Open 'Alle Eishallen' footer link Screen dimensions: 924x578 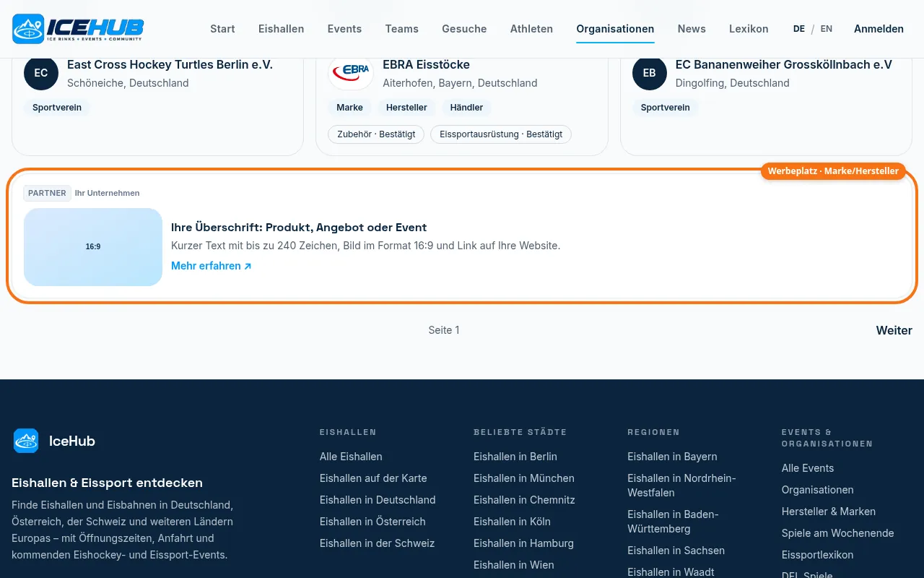coord(351,457)
